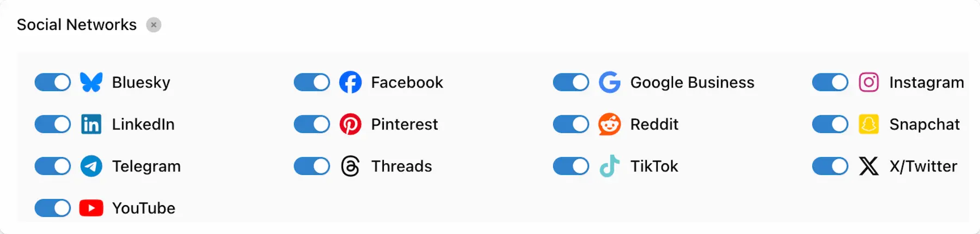980x234 pixels.
Task: Click the Instagram camera icon
Action: 868,82
